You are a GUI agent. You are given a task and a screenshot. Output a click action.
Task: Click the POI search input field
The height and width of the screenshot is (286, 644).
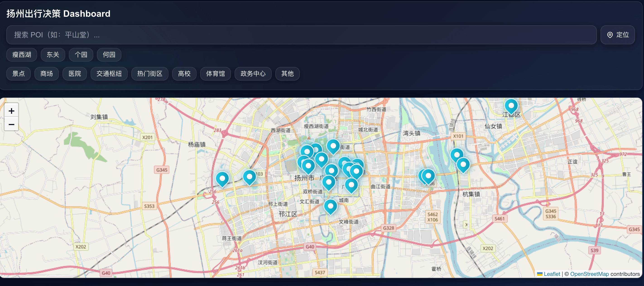(x=300, y=35)
